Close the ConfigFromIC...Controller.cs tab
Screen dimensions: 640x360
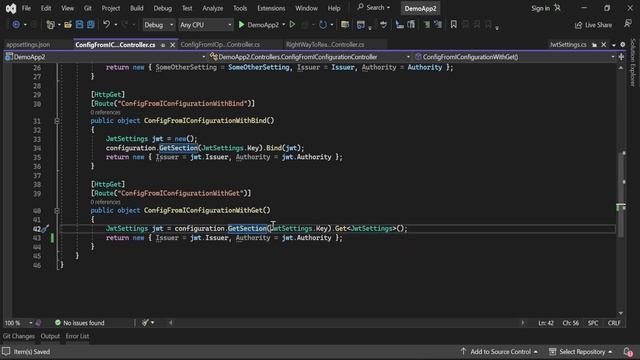(173, 45)
